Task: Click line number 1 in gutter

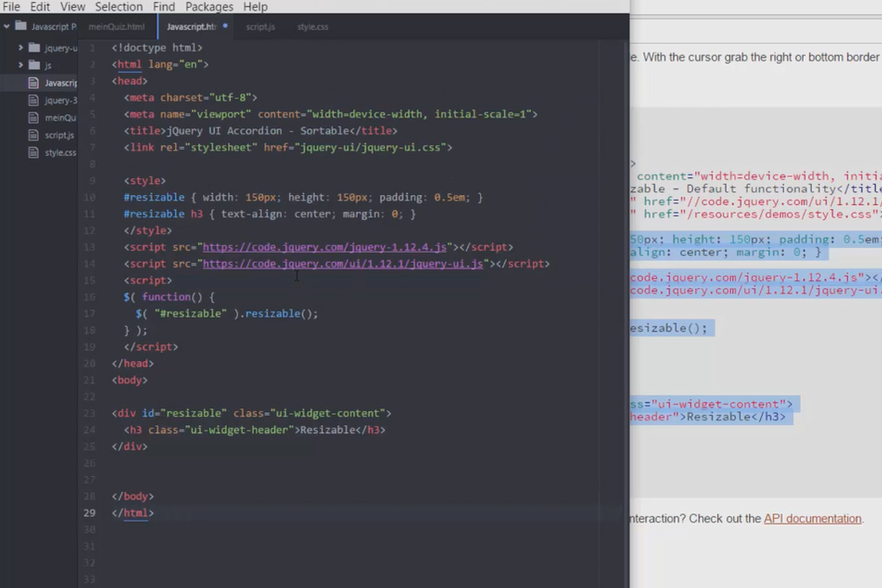Action: [x=92, y=48]
